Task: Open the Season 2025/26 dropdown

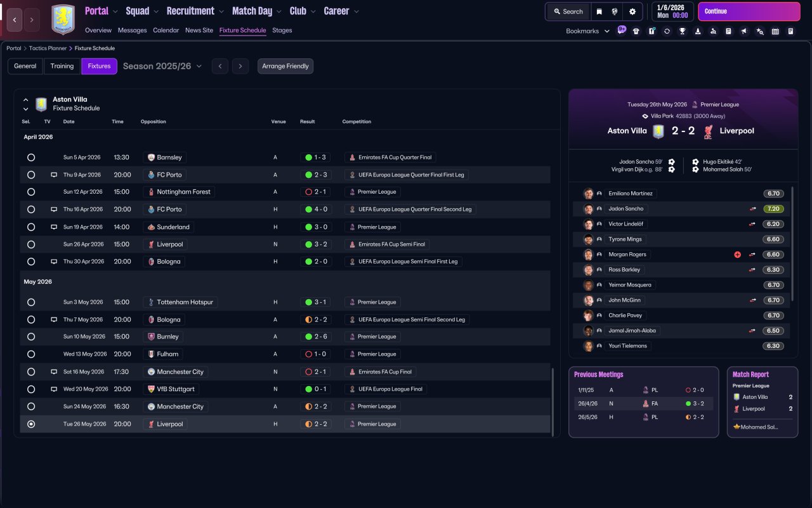Action: click(162, 66)
